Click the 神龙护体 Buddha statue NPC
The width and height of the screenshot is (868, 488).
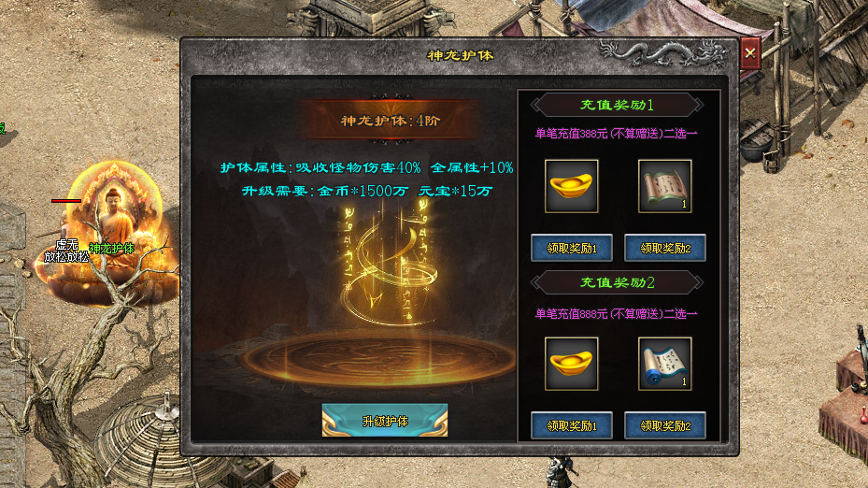tap(113, 233)
